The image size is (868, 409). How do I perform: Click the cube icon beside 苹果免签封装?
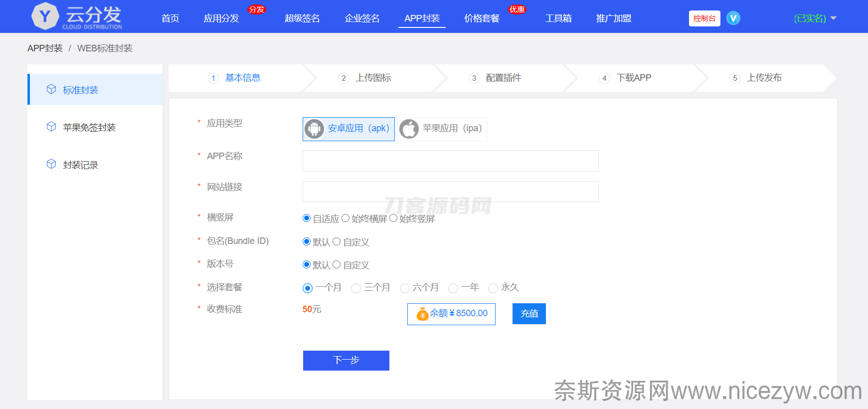pos(51,127)
